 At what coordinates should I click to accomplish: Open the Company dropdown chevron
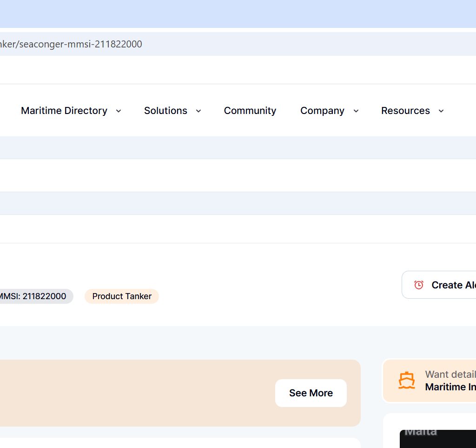coord(356,111)
